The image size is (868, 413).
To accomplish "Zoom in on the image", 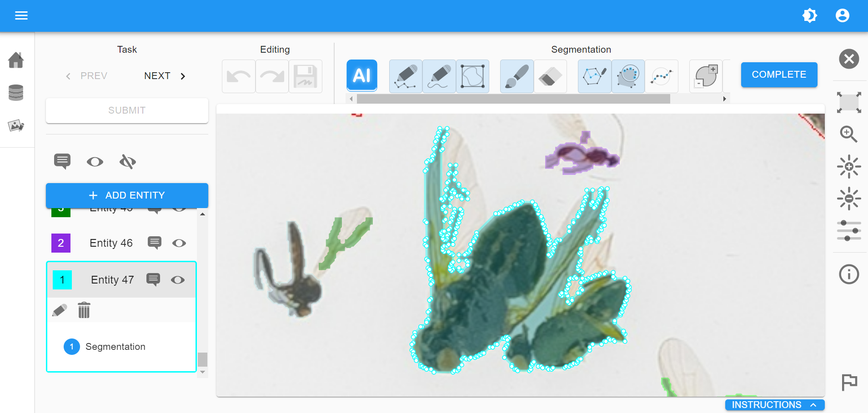I will point(848,134).
